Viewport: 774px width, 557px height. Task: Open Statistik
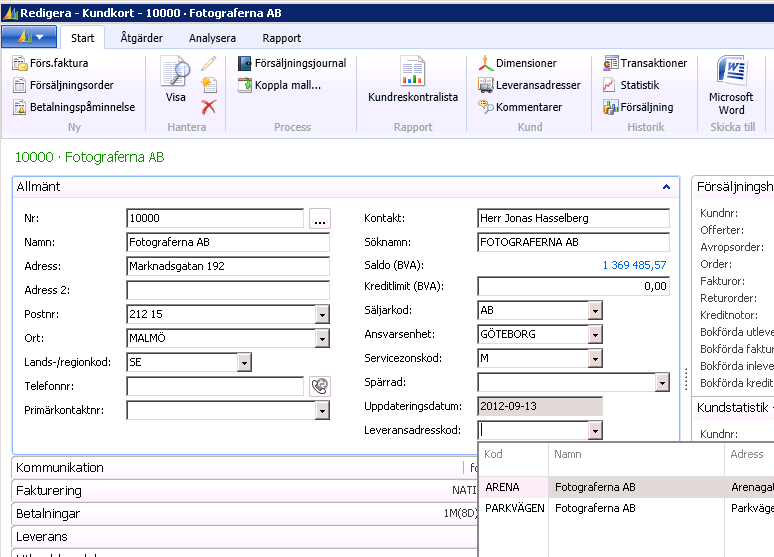point(631,85)
